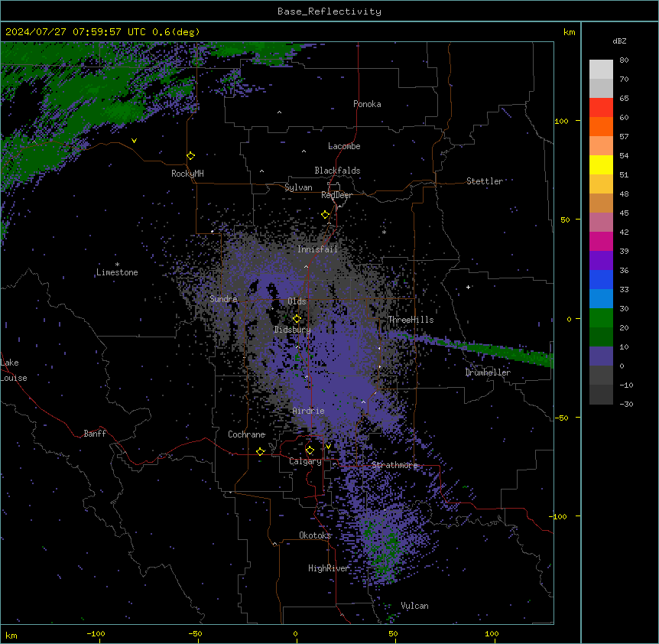Click the Lake Louise label

coord(14,370)
